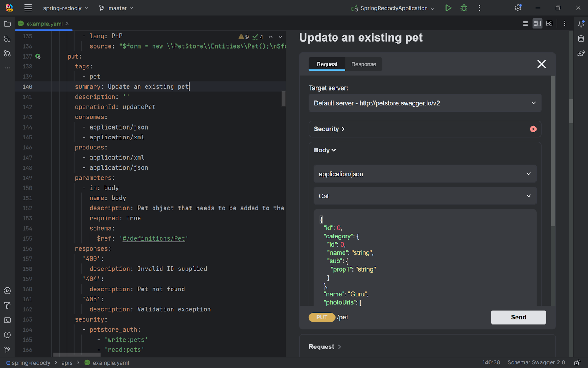The width and height of the screenshot is (588, 368).
Task: Open the Terminal tool window
Action: coord(7,320)
